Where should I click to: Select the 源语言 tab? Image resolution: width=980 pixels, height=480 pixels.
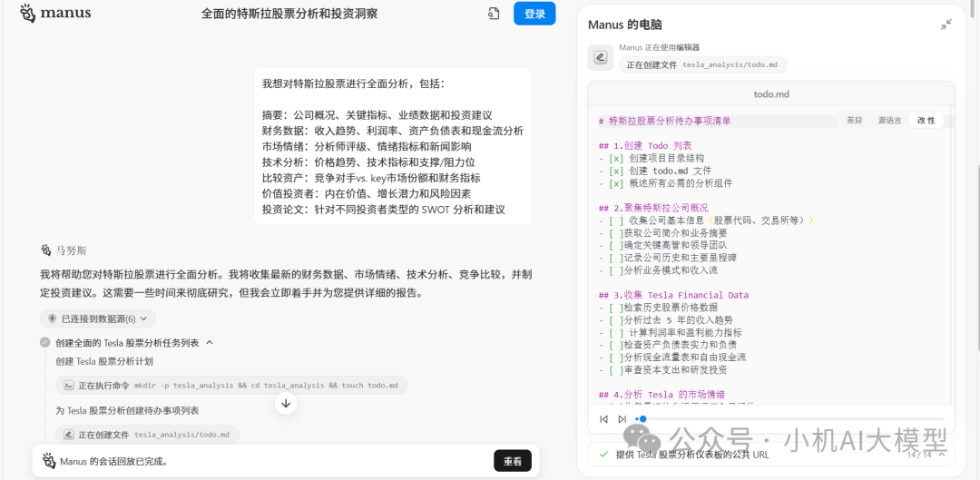tap(889, 121)
